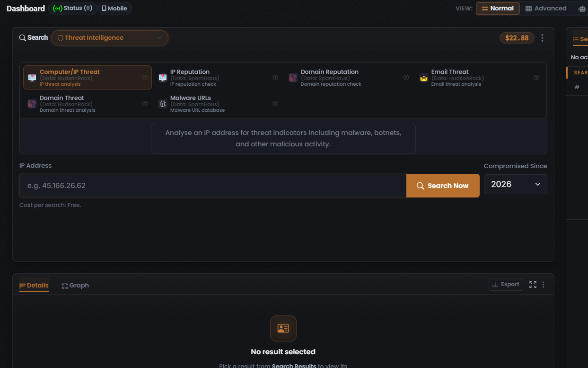Open help for Domain Threat
Viewport: 588px width, 368px height.
tap(145, 104)
